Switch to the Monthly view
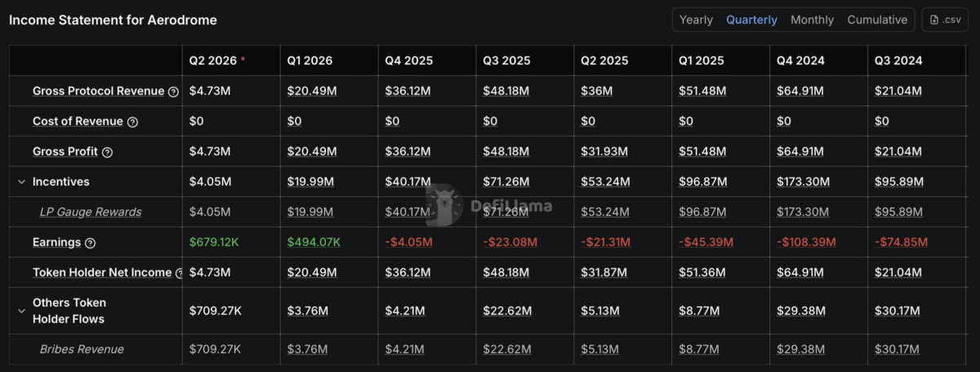The width and height of the screenshot is (980, 372). coord(812,20)
